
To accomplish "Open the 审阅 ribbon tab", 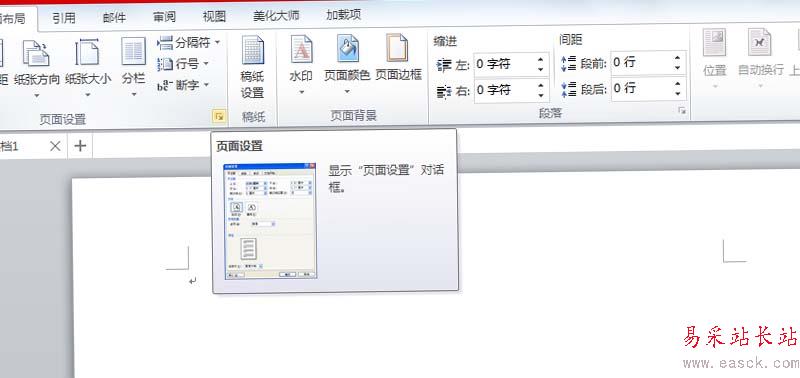I will [164, 17].
